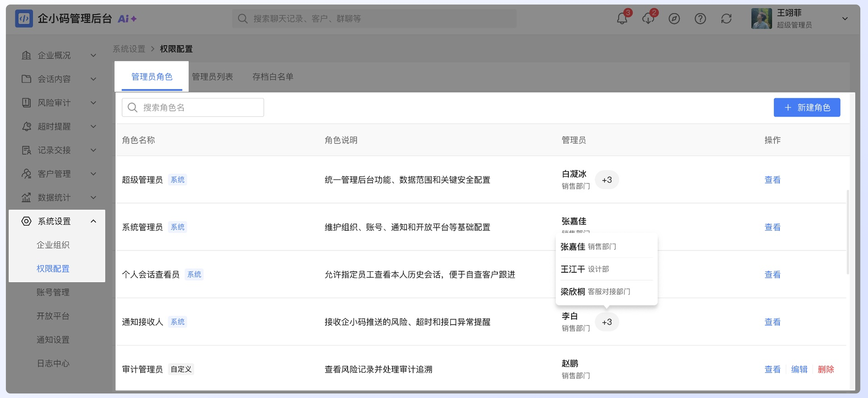The height and width of the screenshot is (398, 868).
Task: Click the 超时提醒 bell icon
Action: click(x=26, y=126)
